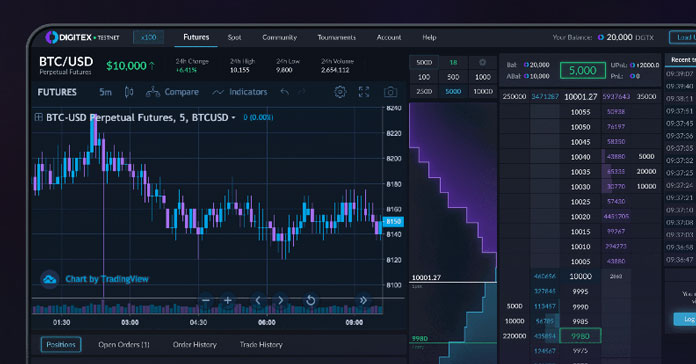The height and width of the screenshot is (364, 696).
Task: Click the current price label 8150 on axis
Action: click(x=393, y=221)
